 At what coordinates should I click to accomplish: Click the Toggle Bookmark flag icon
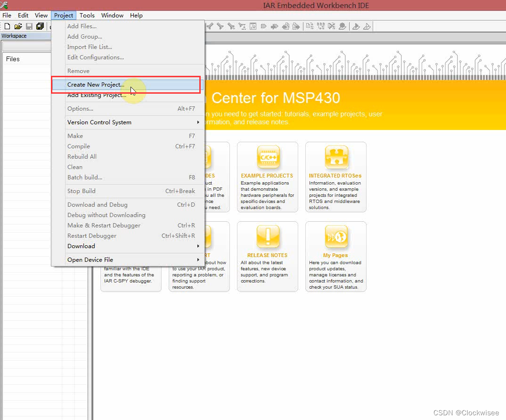click(264, 26)
